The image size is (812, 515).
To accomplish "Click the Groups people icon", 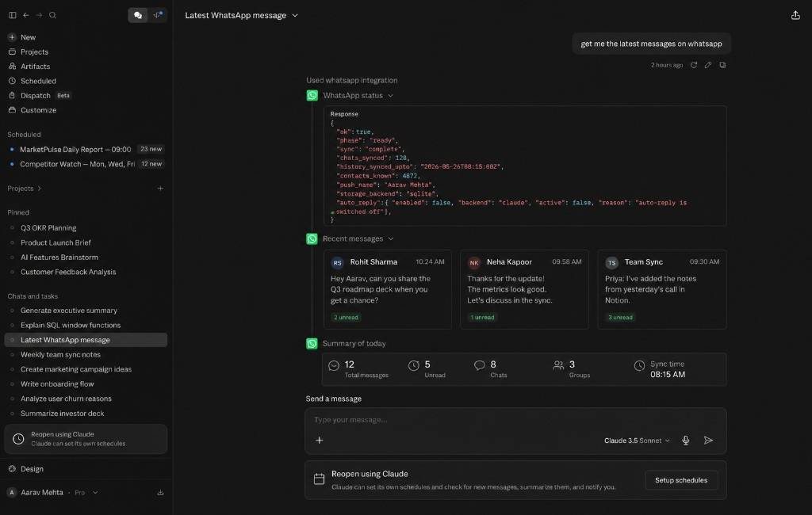I will coord(558,365).
